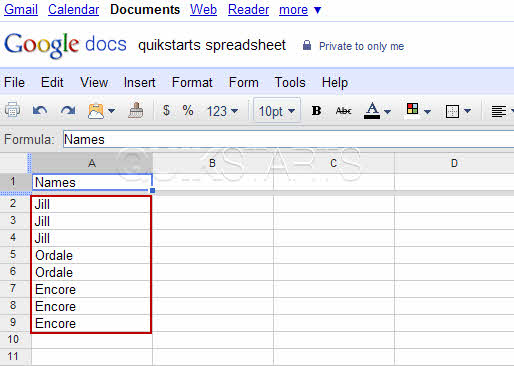Select column C header
Image resolution: width=514 pixels, height=366 pixels.
334,163
